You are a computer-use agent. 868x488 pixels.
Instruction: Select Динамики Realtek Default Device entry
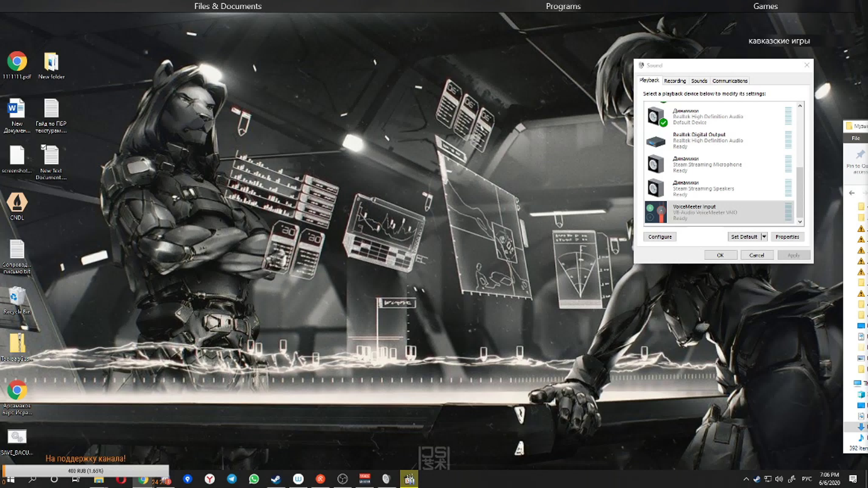coord(719,116)
